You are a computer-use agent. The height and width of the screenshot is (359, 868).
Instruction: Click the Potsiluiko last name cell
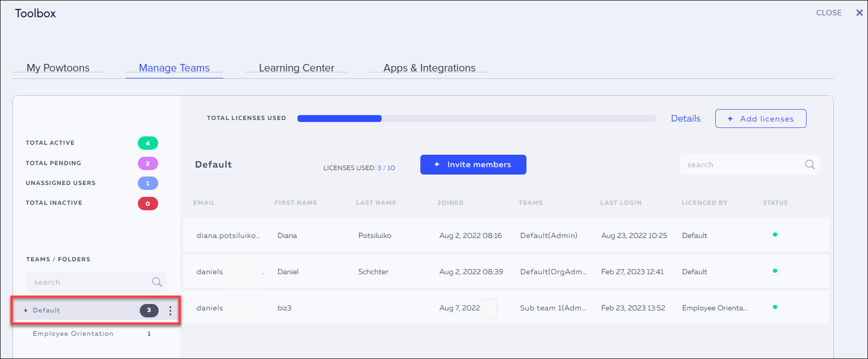tap(375, 236)
